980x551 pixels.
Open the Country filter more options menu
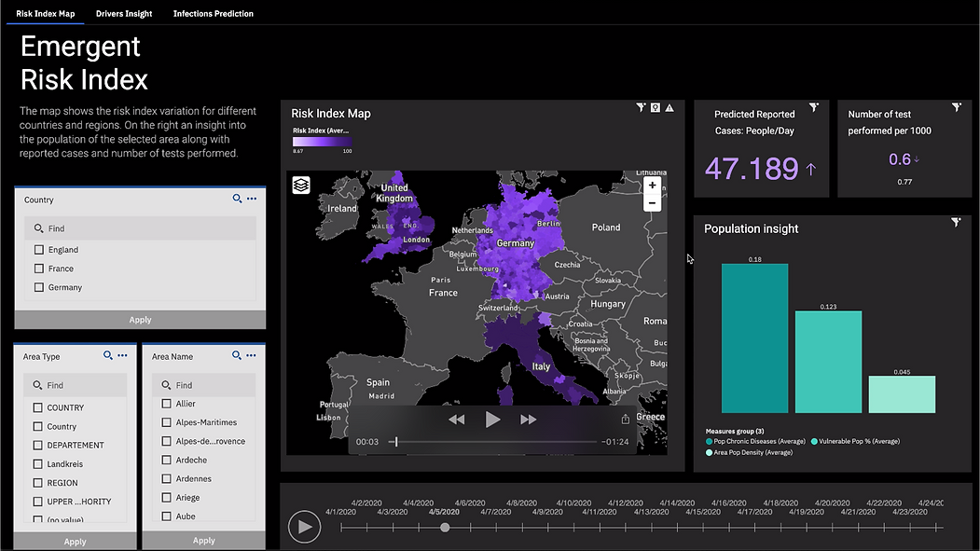252,199
